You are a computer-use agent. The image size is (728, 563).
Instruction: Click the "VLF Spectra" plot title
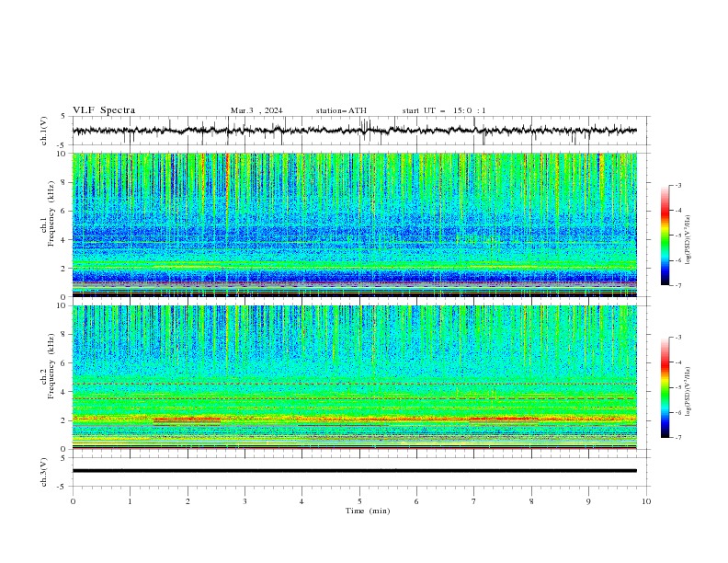click(x=104, y=110)
